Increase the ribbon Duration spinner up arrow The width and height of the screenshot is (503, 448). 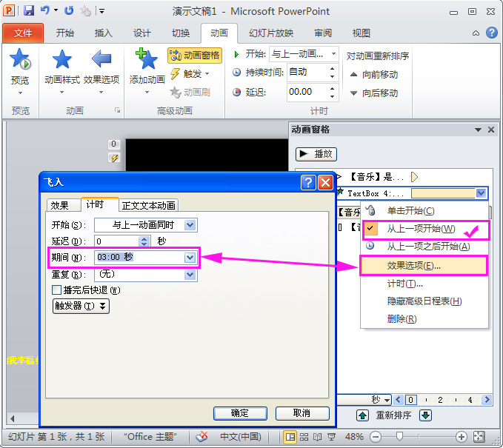[x=333, y=69]
